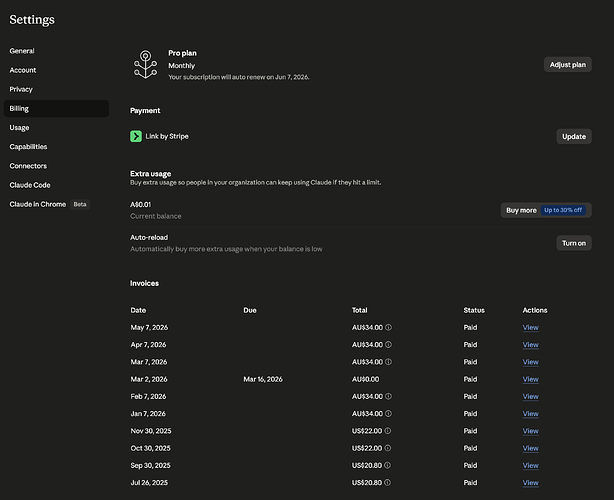Click info icon beside Jan 7, 2026 total
This screenshot has width=614, height=500.
coord(388,413)
